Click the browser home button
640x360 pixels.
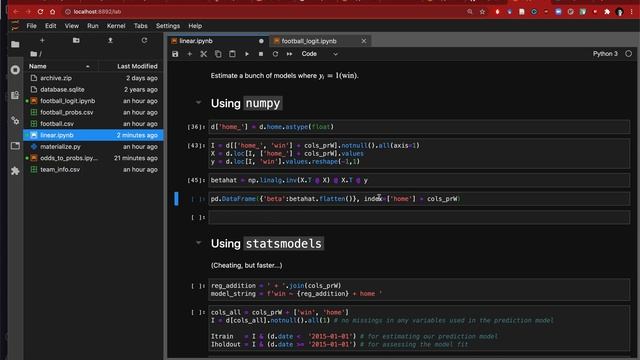point(53,12)
